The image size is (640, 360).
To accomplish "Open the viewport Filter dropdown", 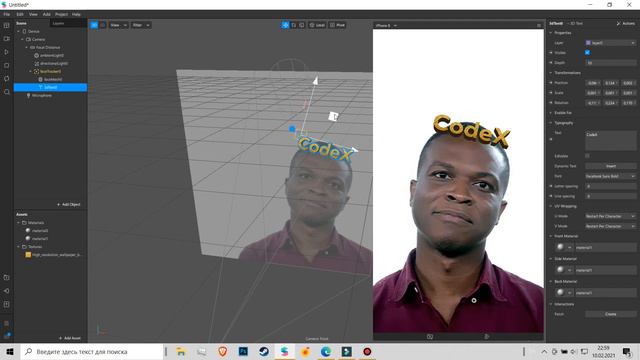I will coord(141,25).
